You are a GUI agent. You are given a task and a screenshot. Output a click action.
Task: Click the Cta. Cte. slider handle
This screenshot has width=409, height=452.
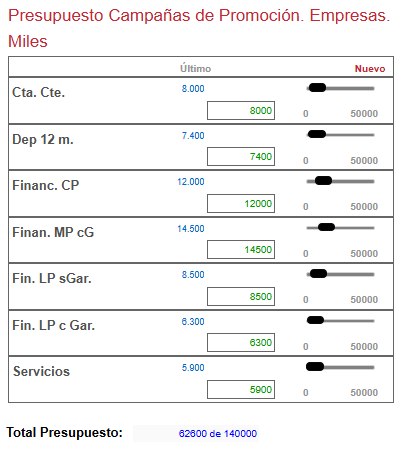(317, 88)
